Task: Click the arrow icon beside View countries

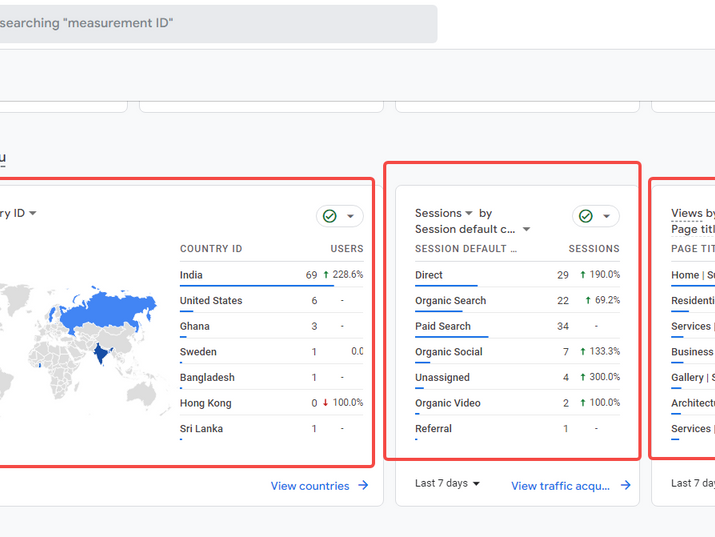Action: click(364, 486)
